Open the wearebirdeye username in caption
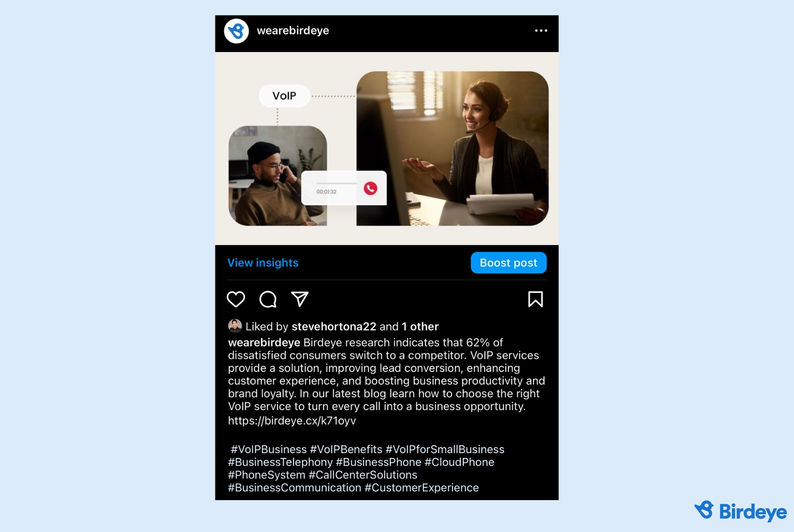Image resolution: width=794 pixels, height=532 pixels. tap(264, 343)
